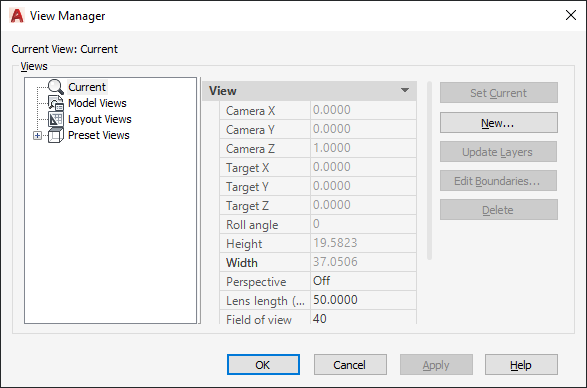Click the Target Z property label
The image size is (587, 388).
click(247, 206)
